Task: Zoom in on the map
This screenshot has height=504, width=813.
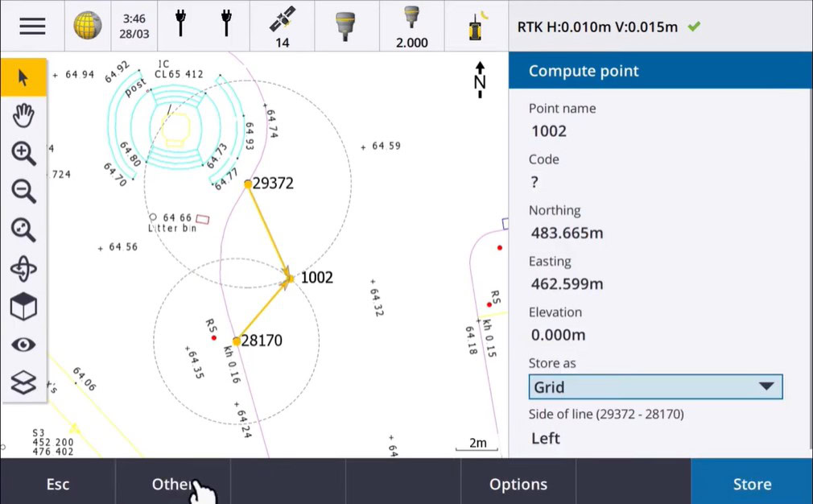Action: [23, 154]
